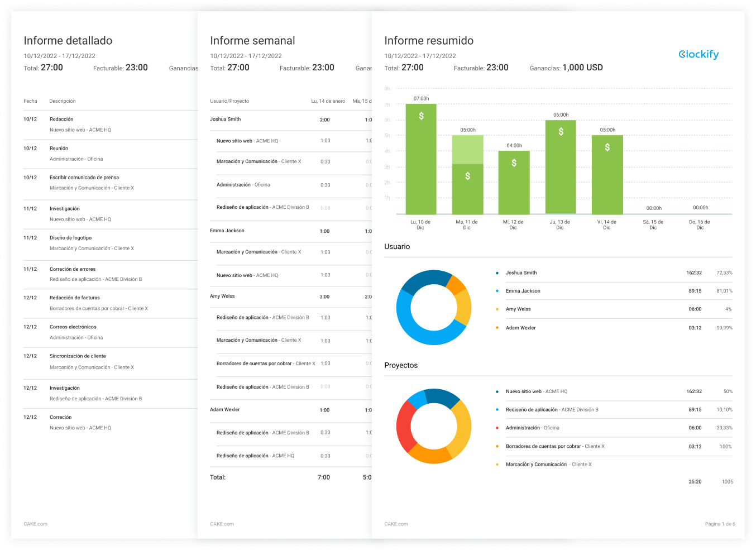Click the blue legend dot beside Joshua Smith

(x=497, y=273)
